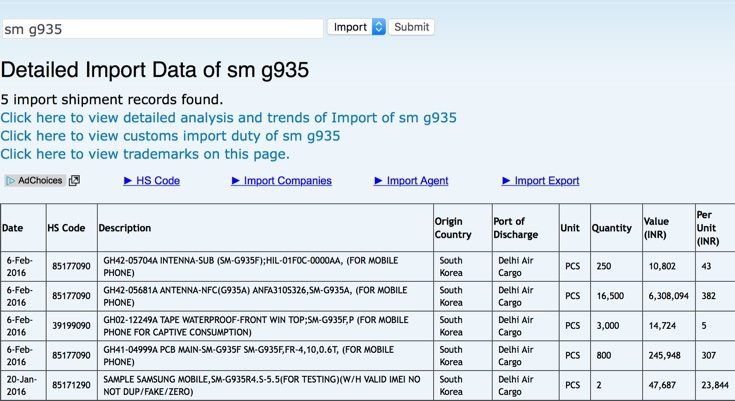Screen dimensions: 735x401
Task: Select the GH42-05704A INTENNA-SUB description cell
Action: (265, 266)
